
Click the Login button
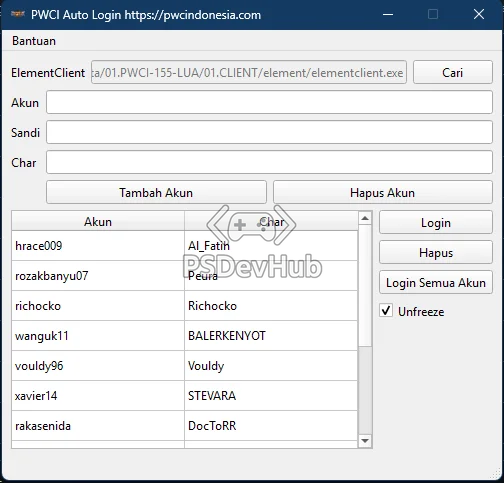436,222
